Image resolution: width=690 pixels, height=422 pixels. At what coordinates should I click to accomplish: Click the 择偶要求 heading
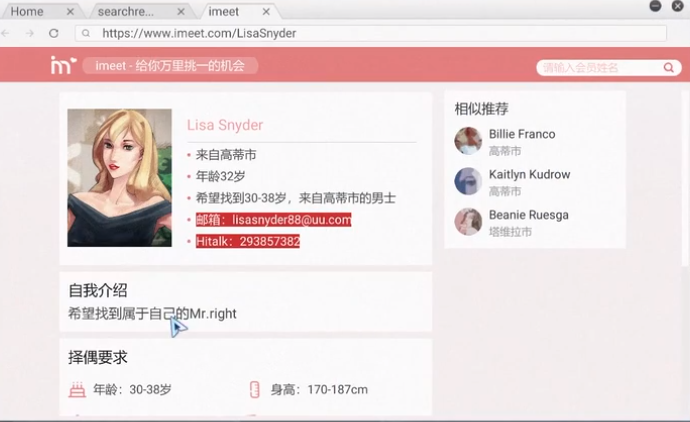98,357
